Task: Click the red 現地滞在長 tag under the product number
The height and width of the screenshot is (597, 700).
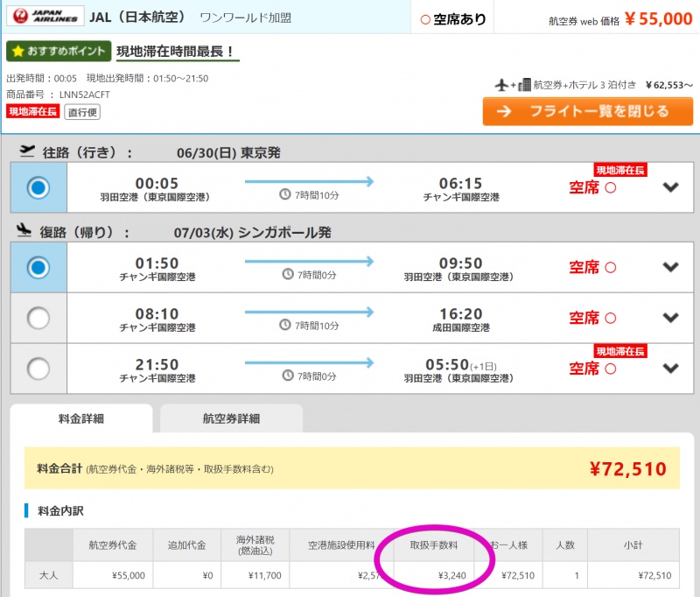Action: pyautogui.click(x=33, y=111)
